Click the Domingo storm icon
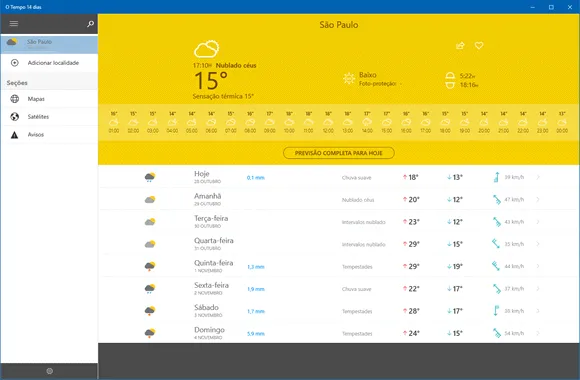The height and width of the screenshot is (380, 580). coord(150,333)
